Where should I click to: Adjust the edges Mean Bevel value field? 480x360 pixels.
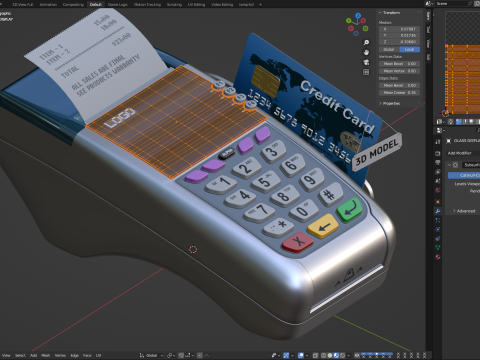pyautogui.click(x=399, y=85)
